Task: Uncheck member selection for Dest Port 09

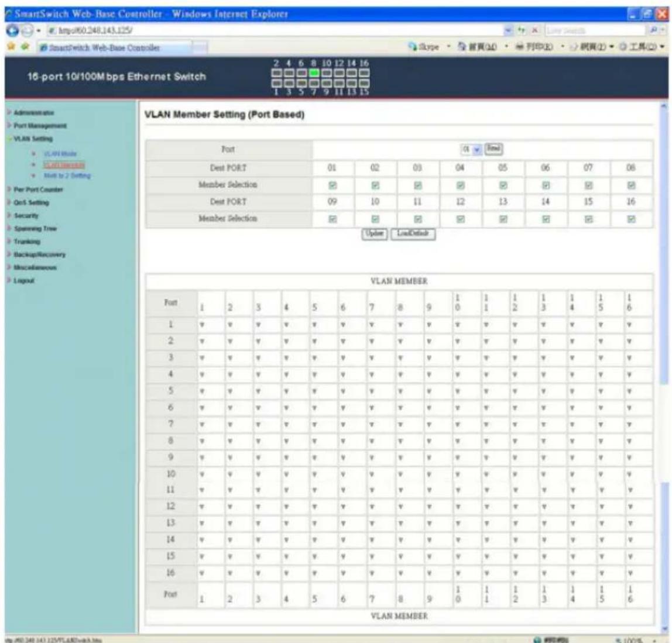Action: pos(332,219)
